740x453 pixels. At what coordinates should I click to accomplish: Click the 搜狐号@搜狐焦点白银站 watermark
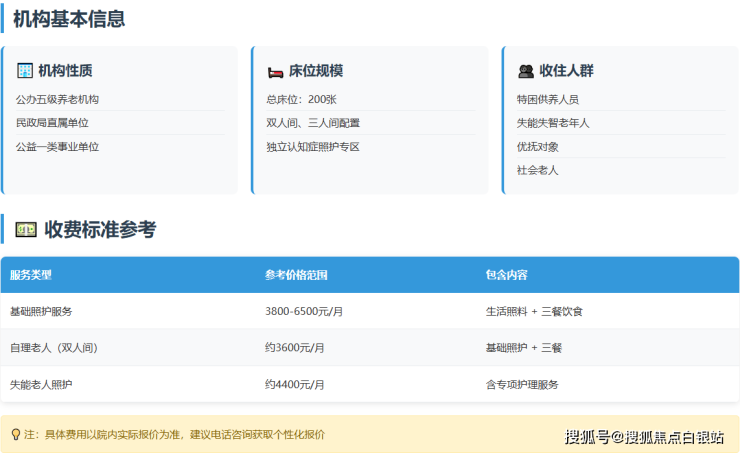(x=644, y=436)
